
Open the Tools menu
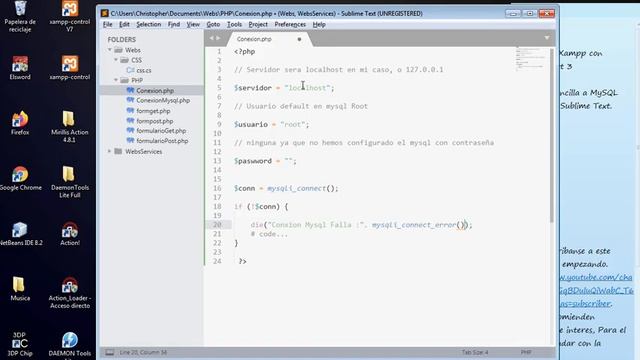[x=234, y=24]
